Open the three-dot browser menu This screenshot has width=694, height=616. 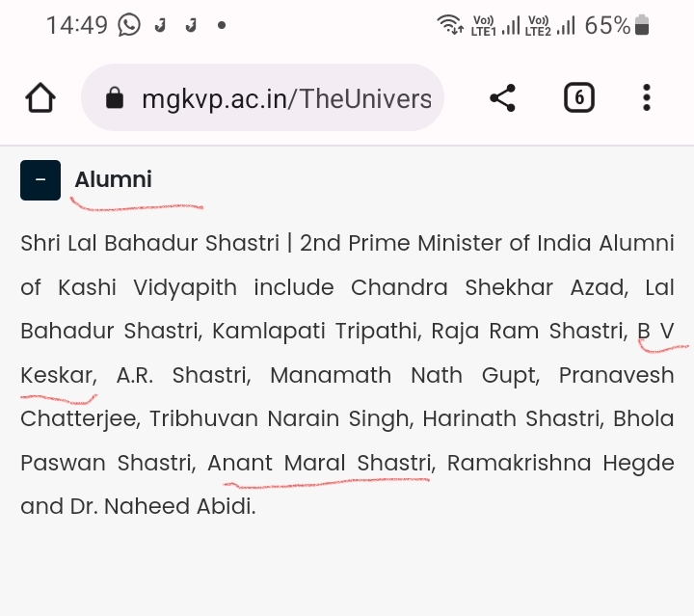[647, 97]
